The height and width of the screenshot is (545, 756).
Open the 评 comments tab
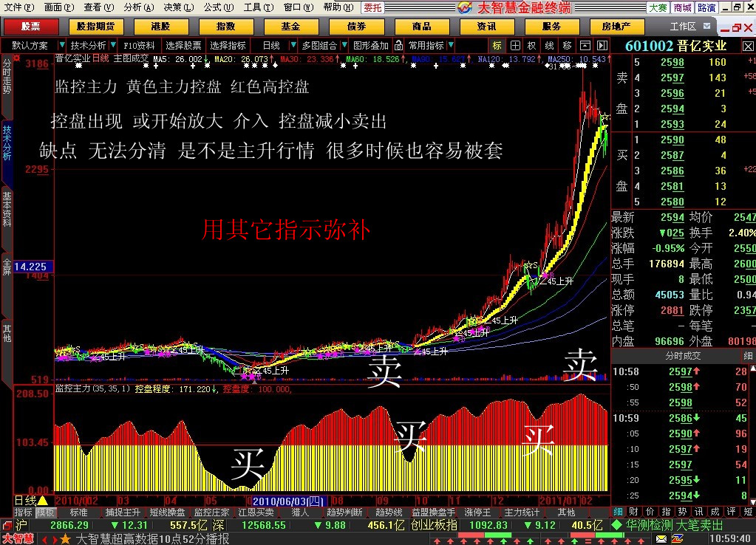[732, 512]
